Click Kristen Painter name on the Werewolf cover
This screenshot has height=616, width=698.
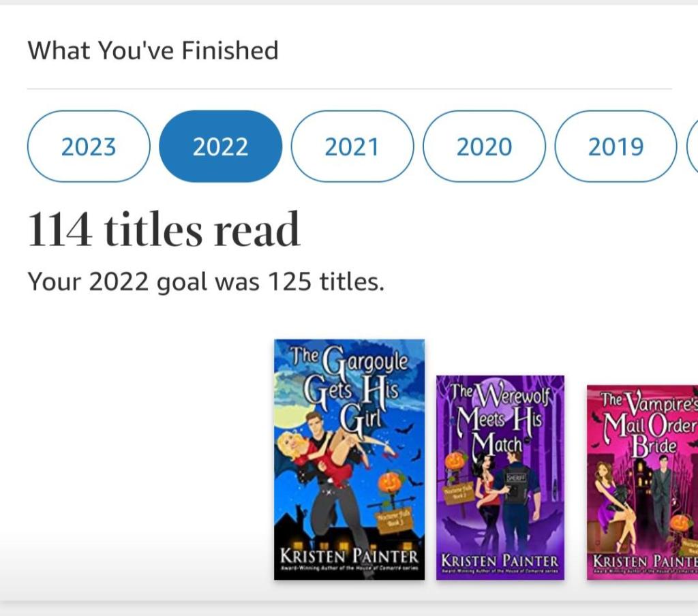(x=500, y=560)
